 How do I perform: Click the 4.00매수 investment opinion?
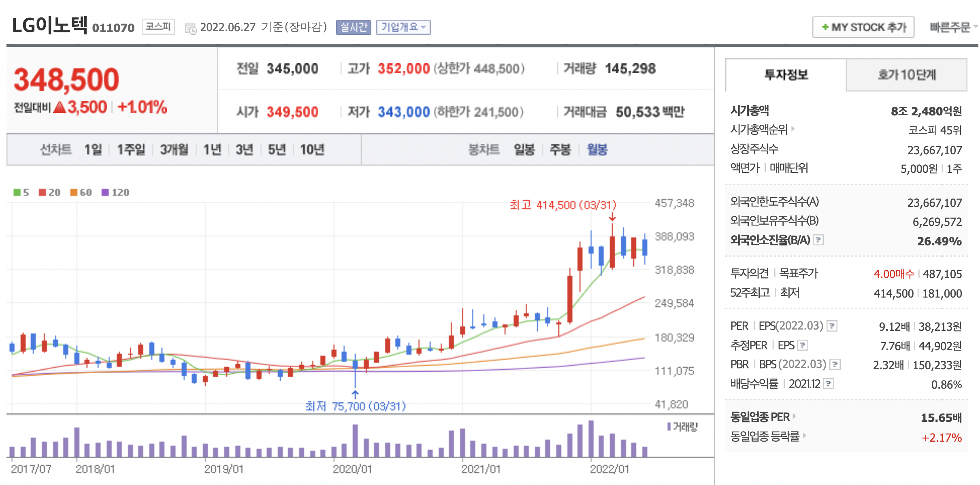pos(894,274)
